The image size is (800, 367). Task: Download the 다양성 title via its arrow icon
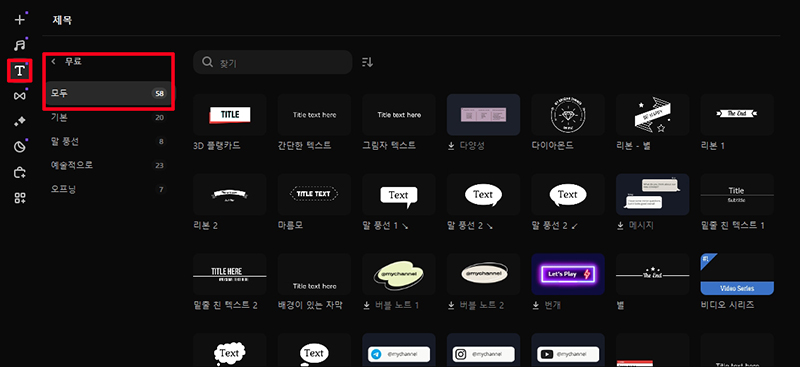(x=451, y=146)
